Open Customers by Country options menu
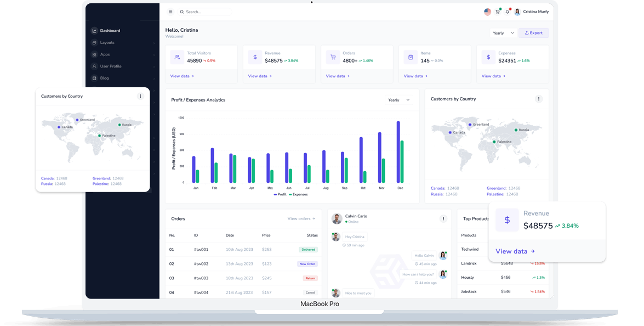644x326 pixels. [539, 99]
